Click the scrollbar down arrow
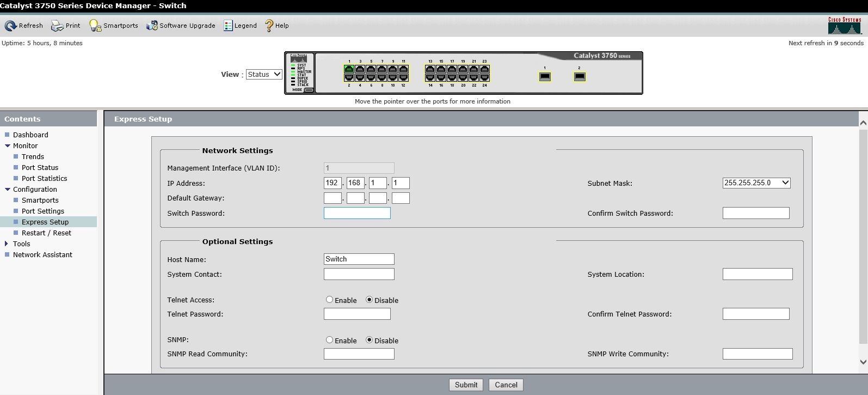Image resolution: width=868 pixels, height=395 pixels. tap(863, 362)
